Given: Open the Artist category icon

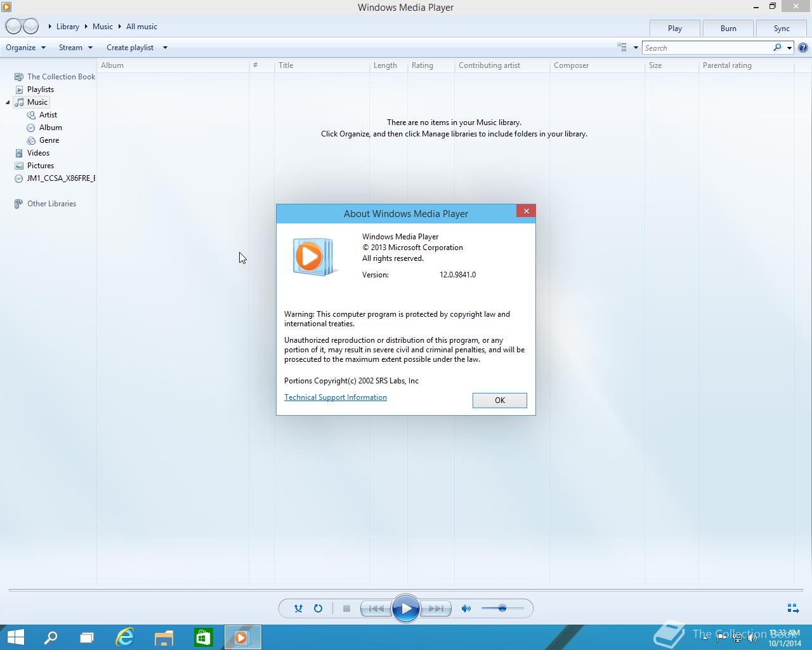Looking at the screenshot, I should [31, 115].
